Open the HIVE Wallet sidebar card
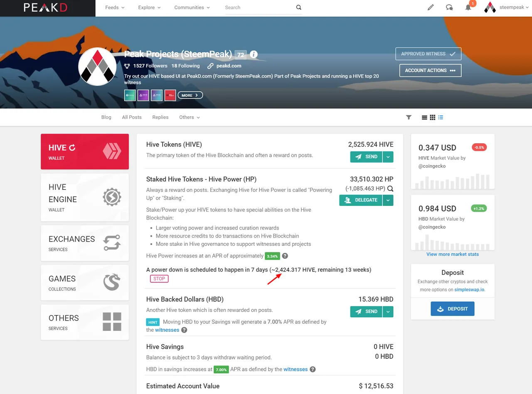Image resolution: width=532 pixels, height=394 pixels. (85, 152)
